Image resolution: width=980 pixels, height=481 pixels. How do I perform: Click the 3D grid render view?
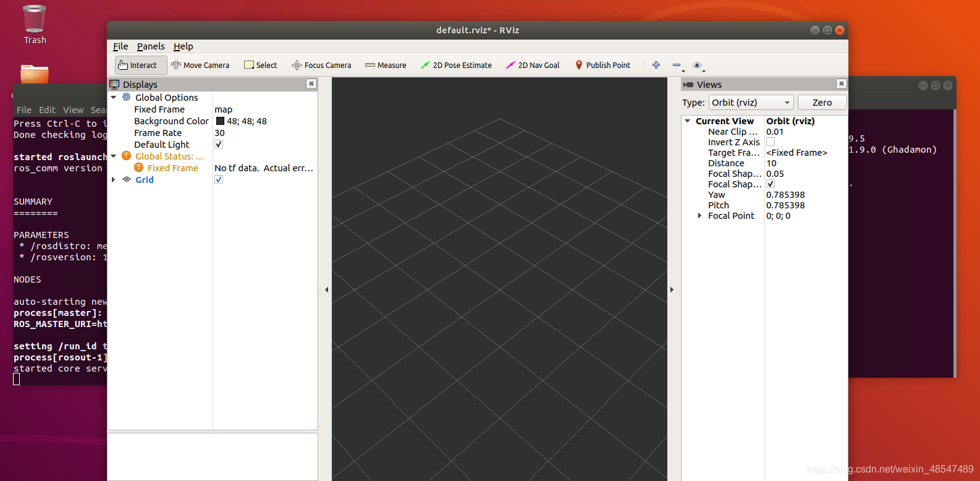tap(499, 279)
